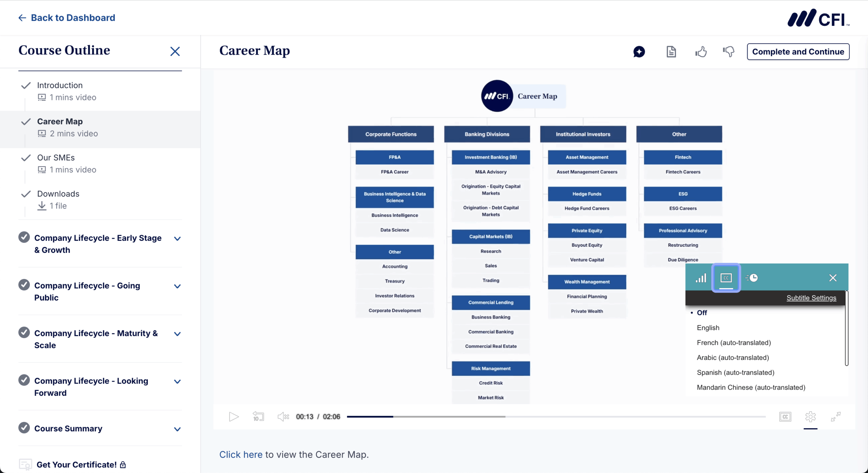Enter fullscreen video mode

point(835,416)
